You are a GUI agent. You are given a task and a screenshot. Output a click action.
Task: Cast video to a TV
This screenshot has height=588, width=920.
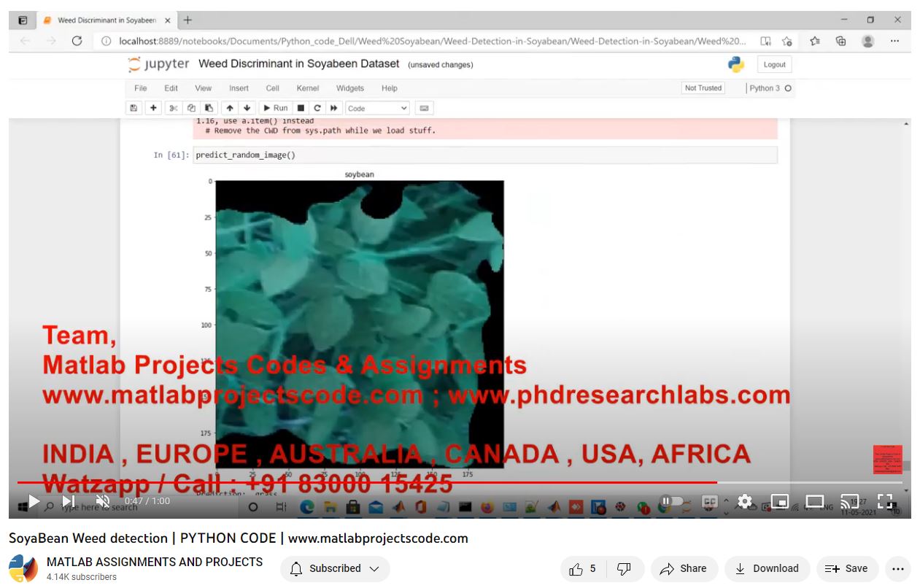[849, 501]
